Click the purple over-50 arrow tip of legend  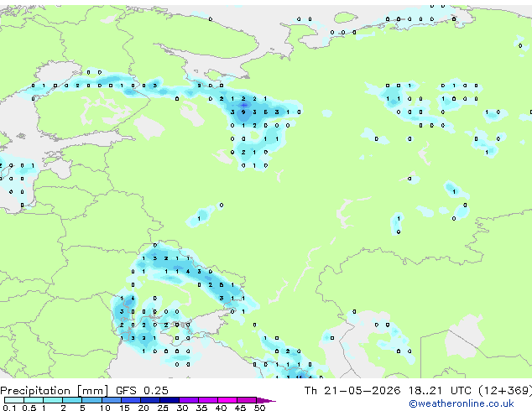(266, 400)
